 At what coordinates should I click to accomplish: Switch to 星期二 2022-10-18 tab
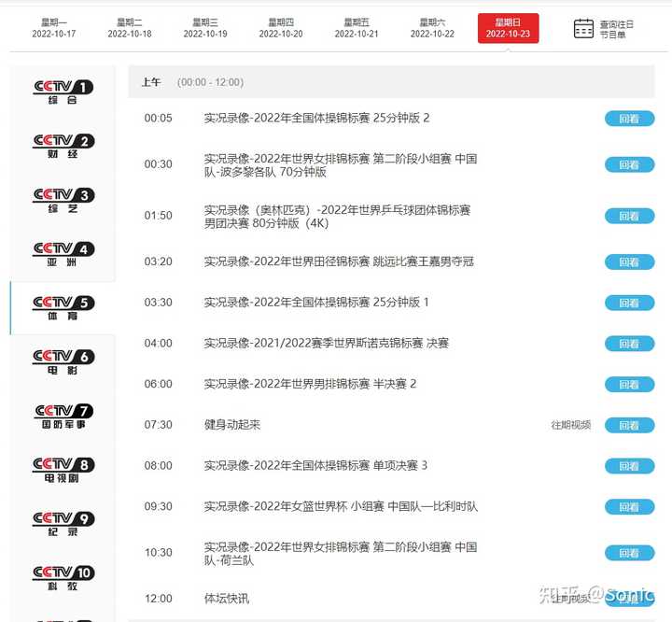click(x=130, y=28)
